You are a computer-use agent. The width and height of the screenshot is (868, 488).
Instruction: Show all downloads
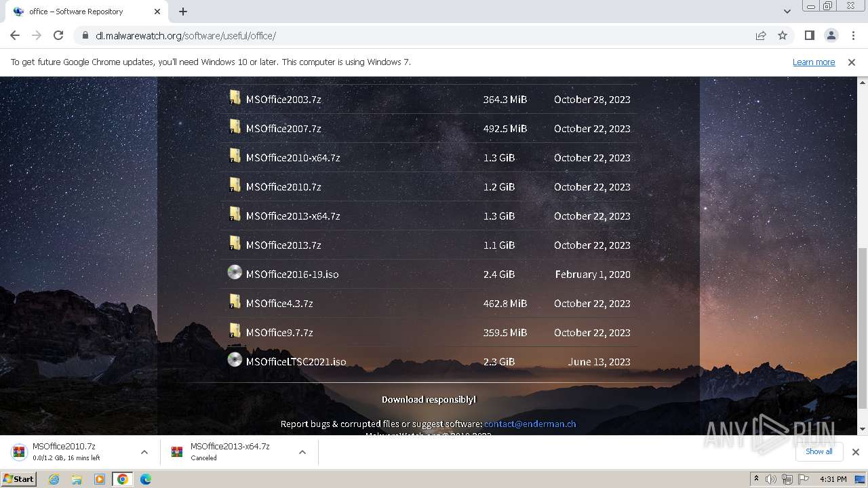819,451
